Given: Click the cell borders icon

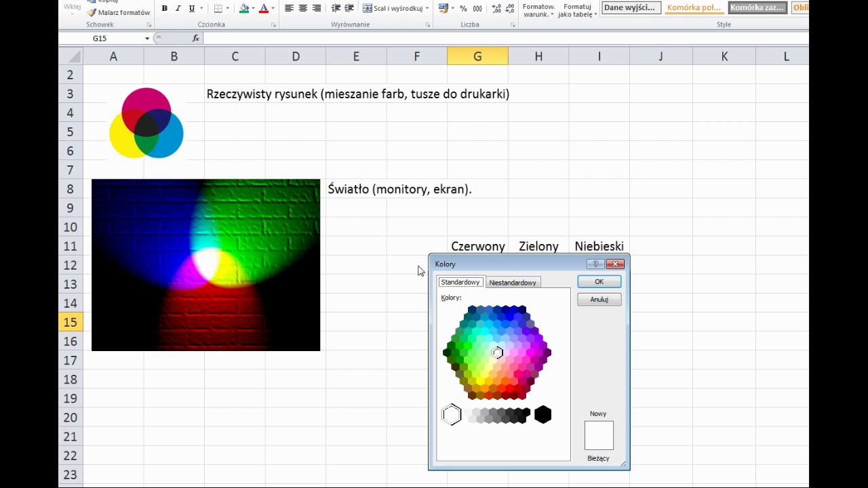Looking at the screenshot, I should [x=218, y=8].
